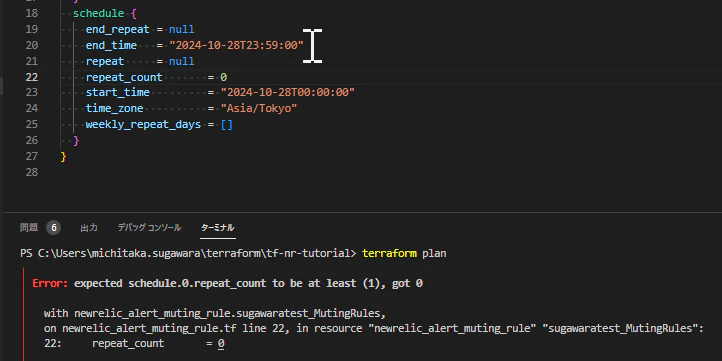The image size is (722, 361).
Task: Click the null value of end_repeat
Action: tap(181, 29)
